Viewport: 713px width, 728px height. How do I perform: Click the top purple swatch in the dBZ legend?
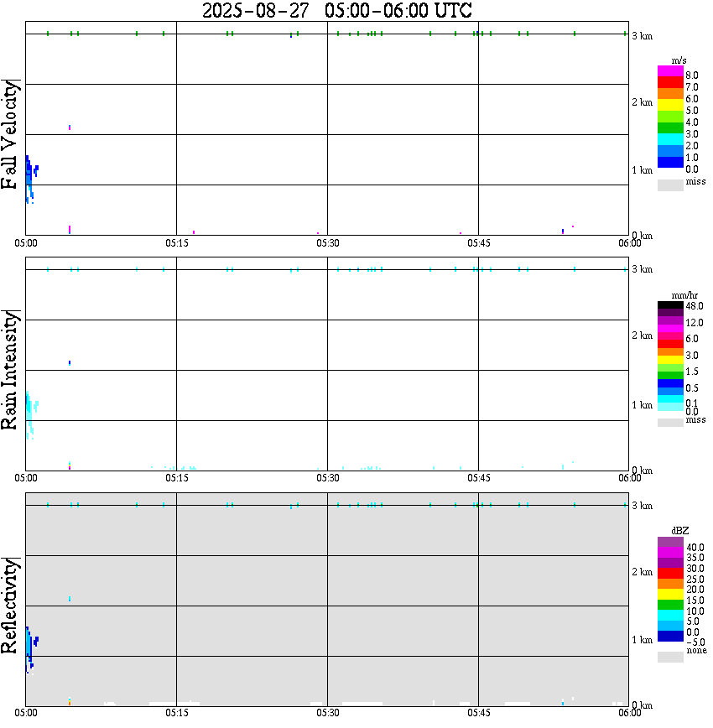(670, 543)
